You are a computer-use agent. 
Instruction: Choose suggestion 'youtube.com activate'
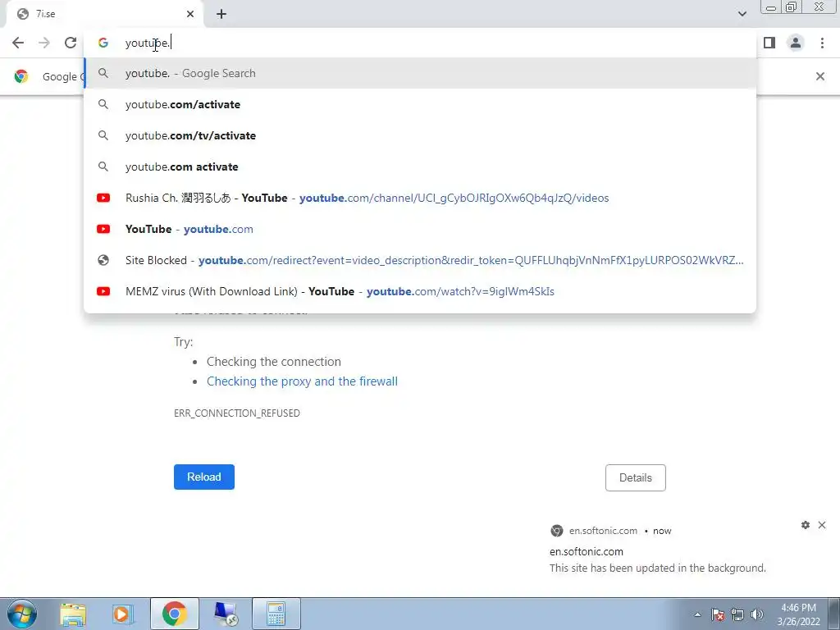(x=420, y=167)
